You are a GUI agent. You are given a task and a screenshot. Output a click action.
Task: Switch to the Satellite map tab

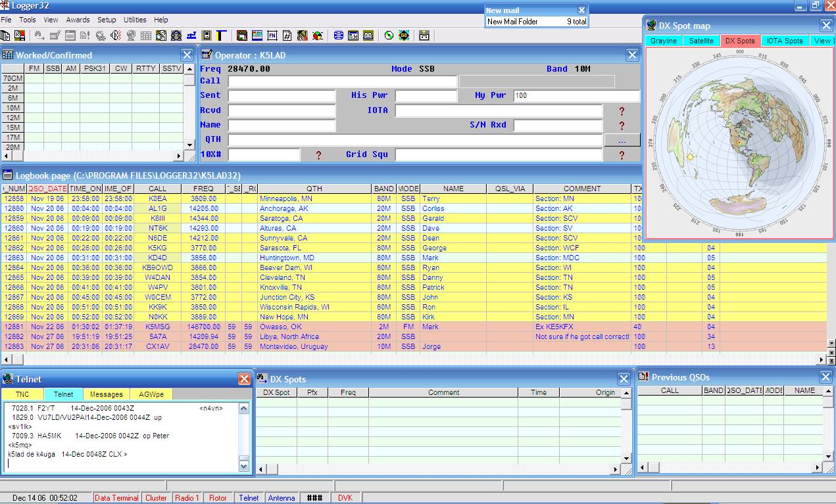point(701,41)
